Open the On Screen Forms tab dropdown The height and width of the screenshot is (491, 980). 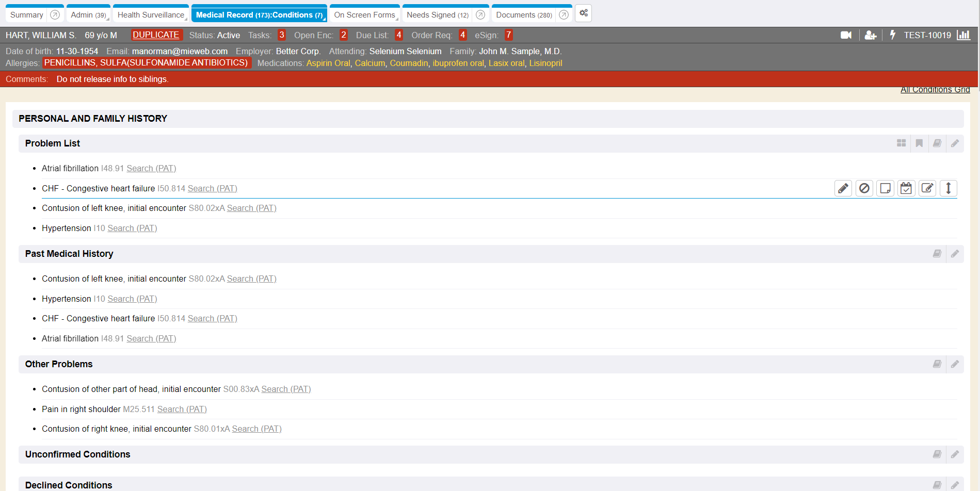tap(397, 19)
